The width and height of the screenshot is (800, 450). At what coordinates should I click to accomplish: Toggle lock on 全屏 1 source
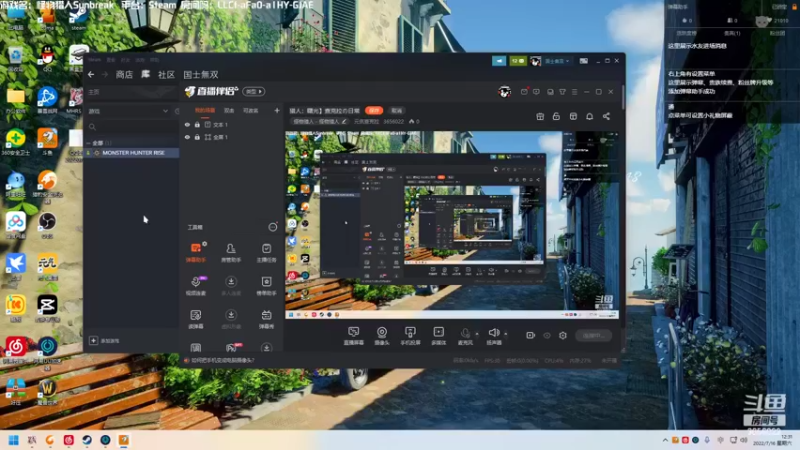(x=197, y=137)
